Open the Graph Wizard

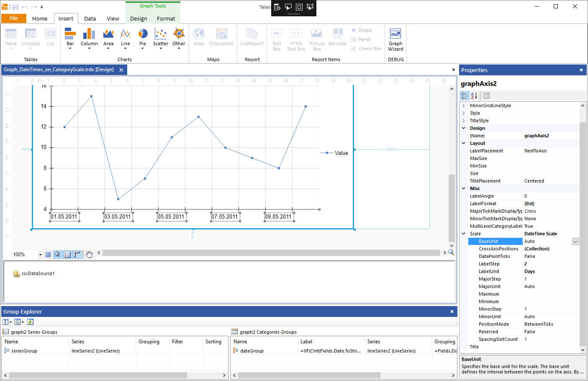(x=395, y=40)
